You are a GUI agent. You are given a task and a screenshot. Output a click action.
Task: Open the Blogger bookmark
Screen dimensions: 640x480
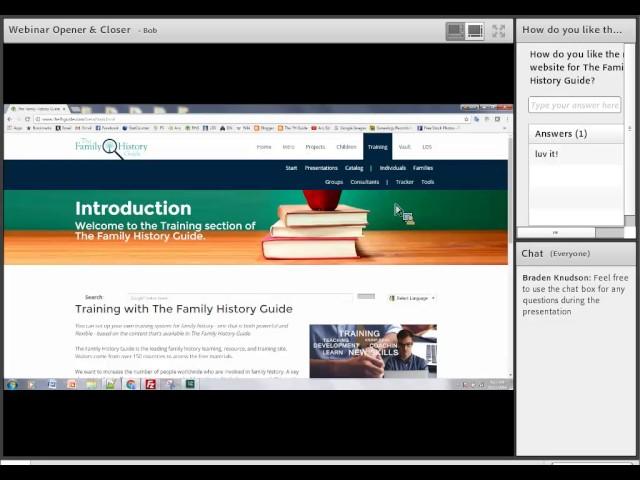pos(264,128)
